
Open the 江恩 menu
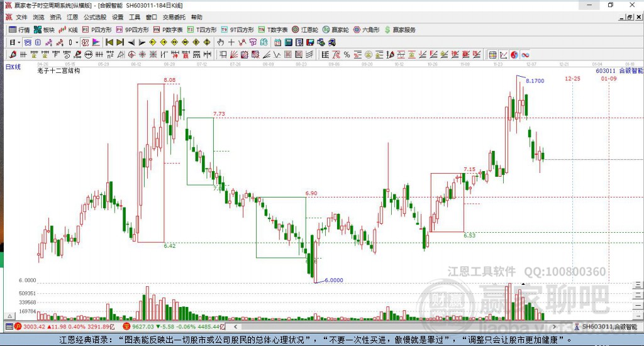click(x=72, y=17)
